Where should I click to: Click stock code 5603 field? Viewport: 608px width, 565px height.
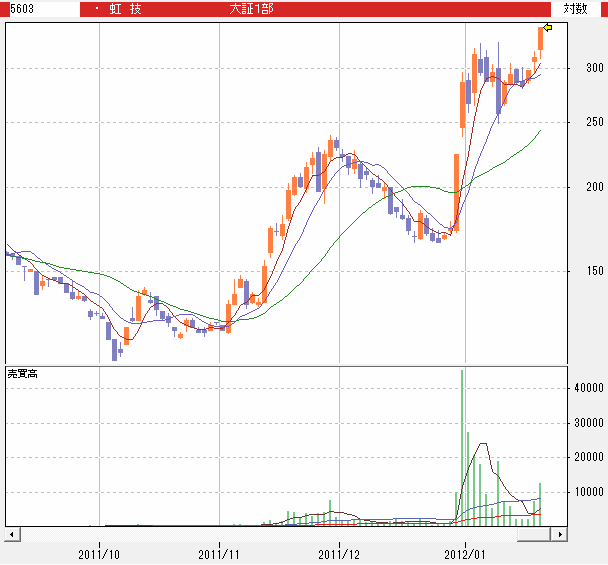[44, 9]
